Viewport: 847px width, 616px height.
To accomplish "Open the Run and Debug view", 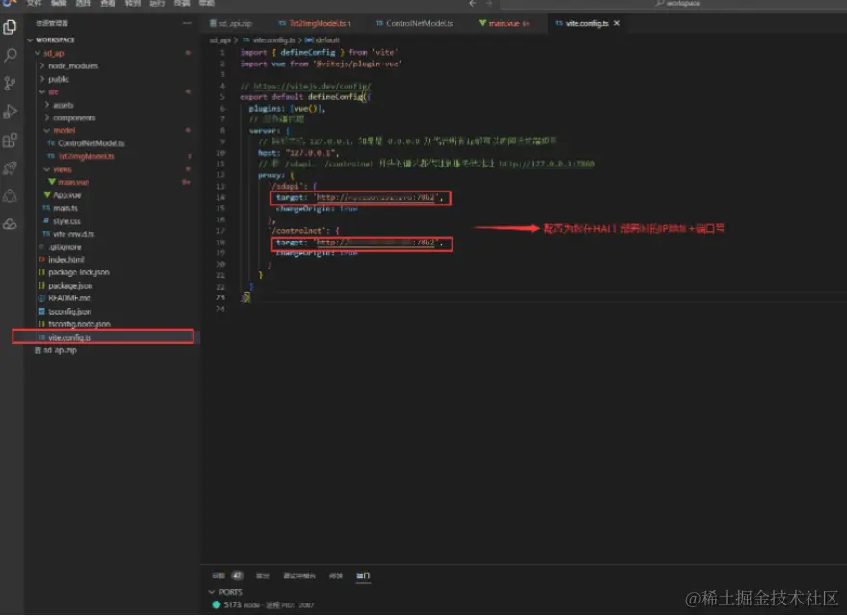I will tap(10, 112).
